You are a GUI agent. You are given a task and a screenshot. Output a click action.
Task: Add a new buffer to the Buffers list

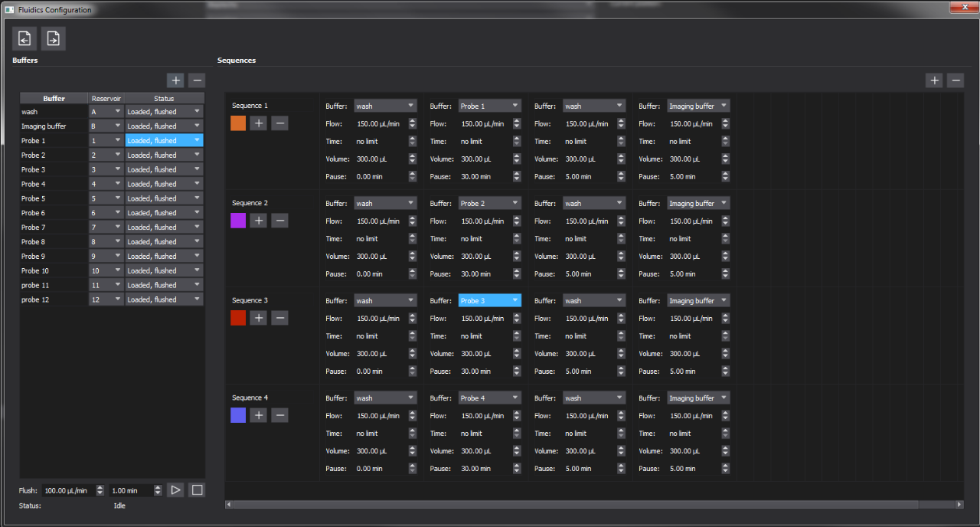(175, 80)
